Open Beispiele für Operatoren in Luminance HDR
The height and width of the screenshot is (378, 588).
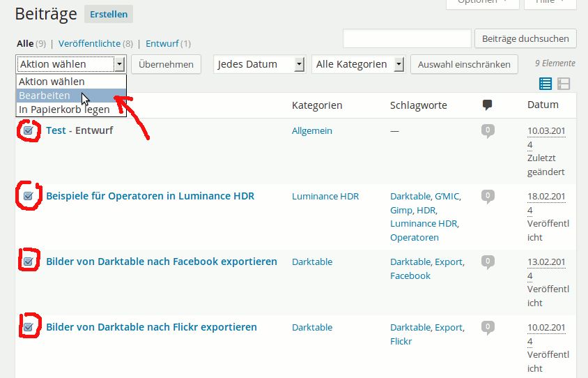[x=150, y=196]
